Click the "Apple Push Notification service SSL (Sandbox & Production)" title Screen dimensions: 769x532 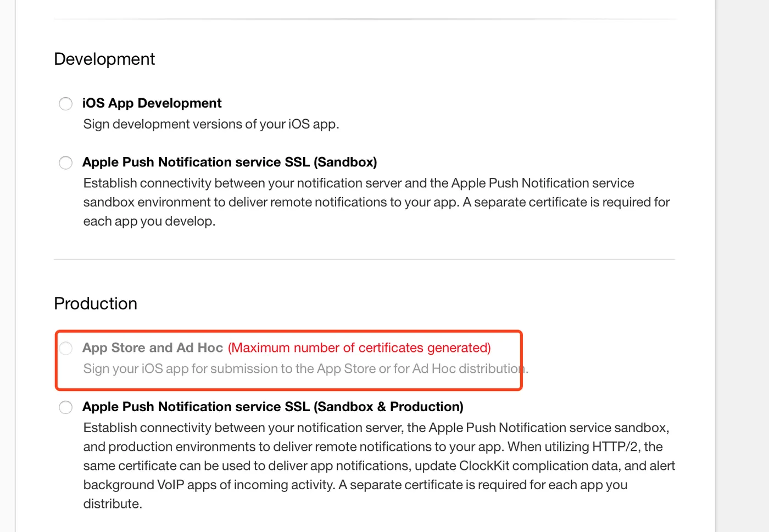(x=272, y=407)
